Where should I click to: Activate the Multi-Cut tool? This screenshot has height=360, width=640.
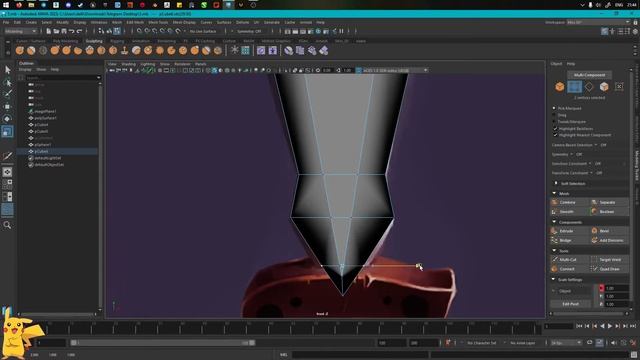coord(570,260)
